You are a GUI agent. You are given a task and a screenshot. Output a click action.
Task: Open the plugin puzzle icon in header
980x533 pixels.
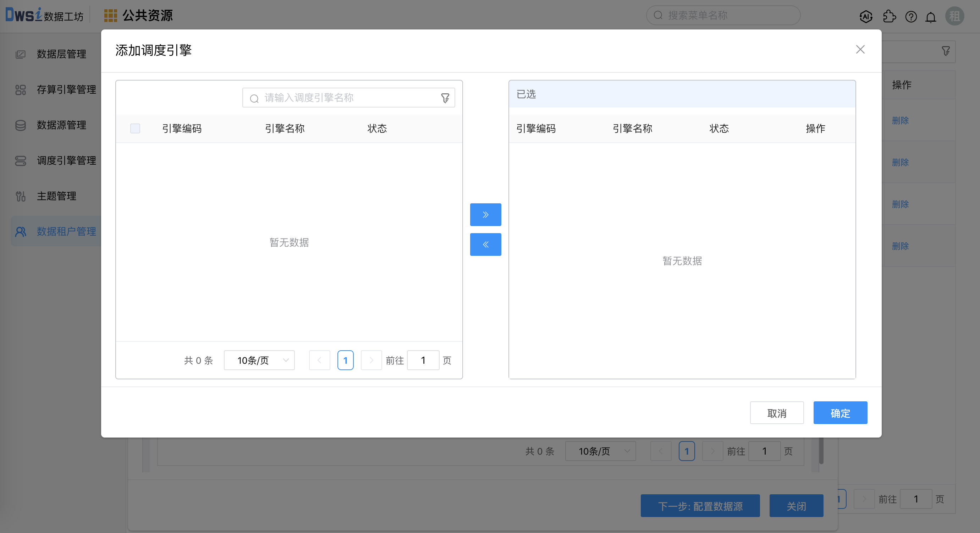click(x=889, y=16)
